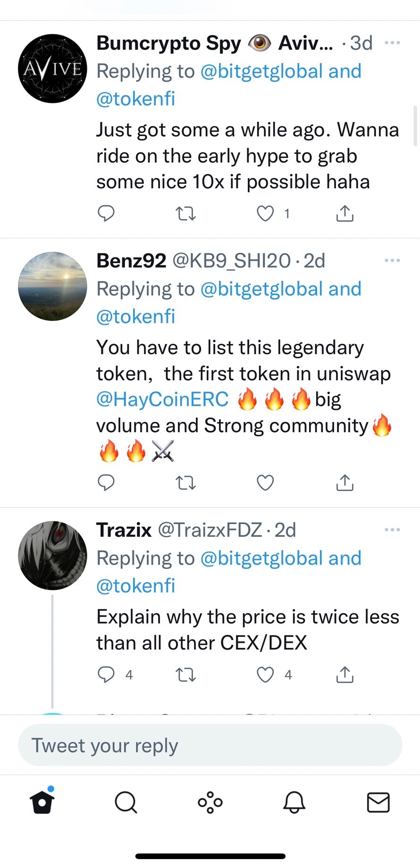The width and height of the screenshot is (420, 868).
Task: Share Trazix's tweet
Action: tap(345, 675)
